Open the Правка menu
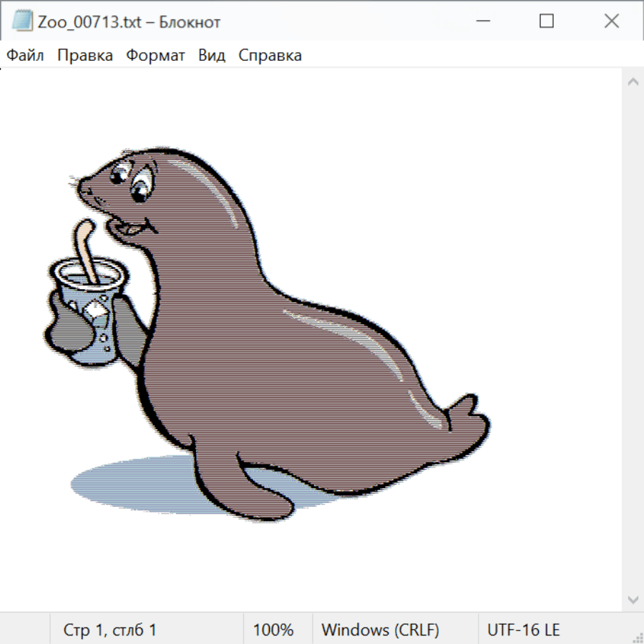This screenshot has width=644, height=644. 85,56
